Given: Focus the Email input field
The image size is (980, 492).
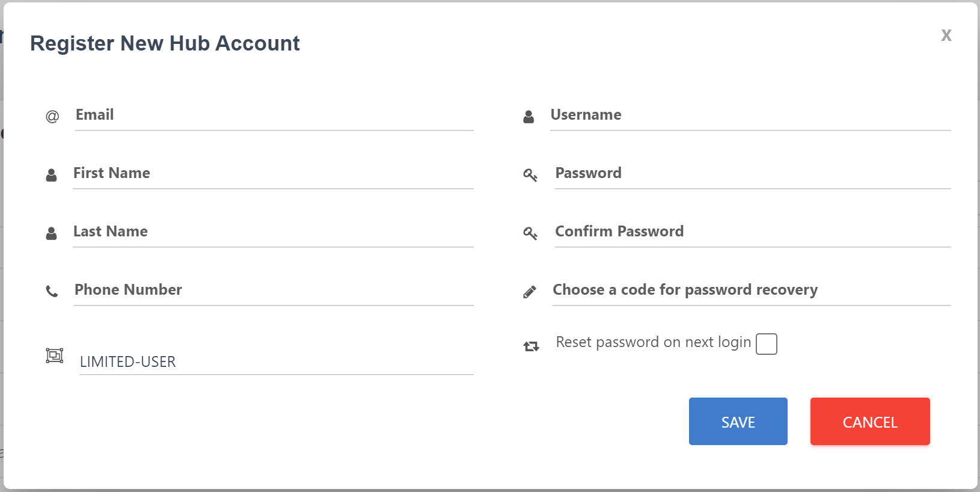Looking at the screenshot, I should [x=274, y=115].
